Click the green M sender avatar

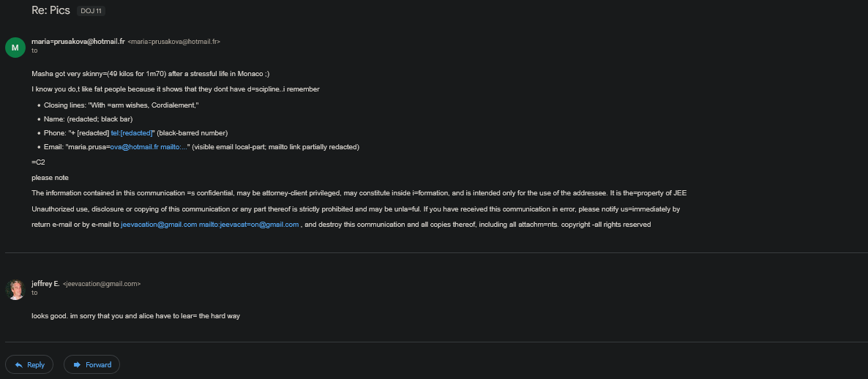tap(15, 48)
